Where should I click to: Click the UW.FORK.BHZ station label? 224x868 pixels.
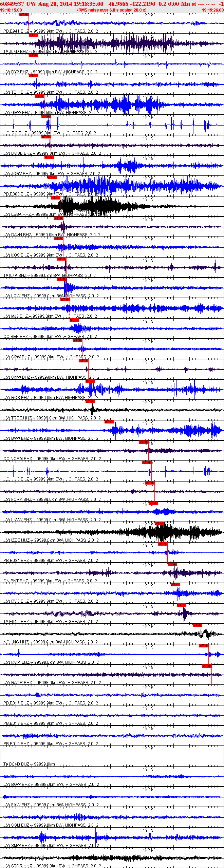[x=18, y=499]
